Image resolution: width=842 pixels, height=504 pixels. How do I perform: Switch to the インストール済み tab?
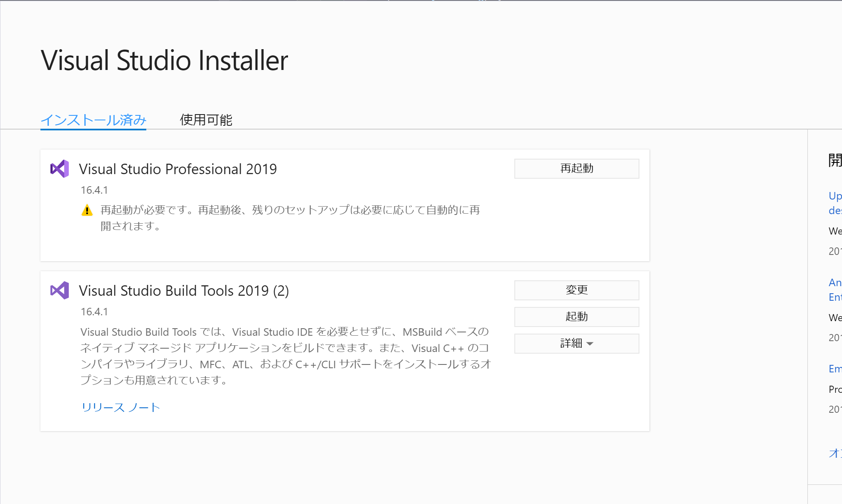pos(93,120)
